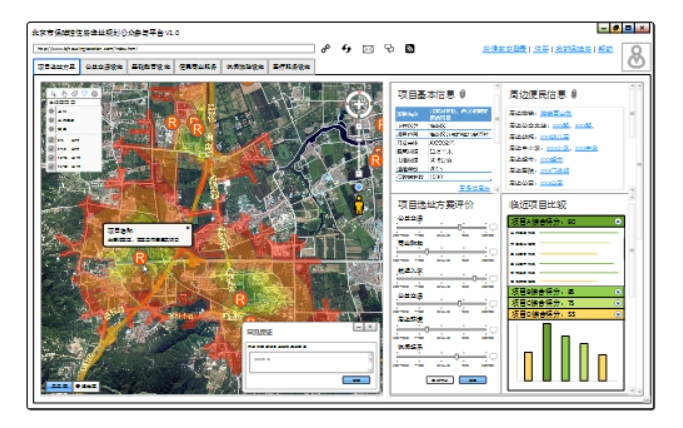The height and width of the screenshot is (428, 683).
Task: Open the last tab in the tab bar
Action: coord(290,68)
